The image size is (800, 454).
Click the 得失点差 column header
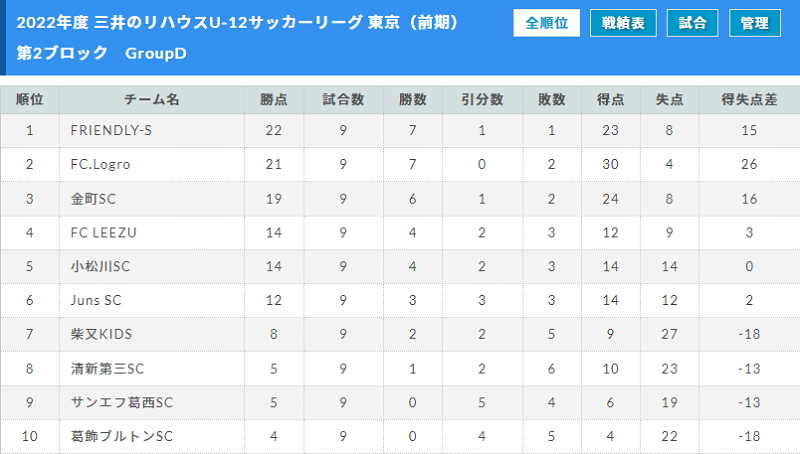[749, 99]
